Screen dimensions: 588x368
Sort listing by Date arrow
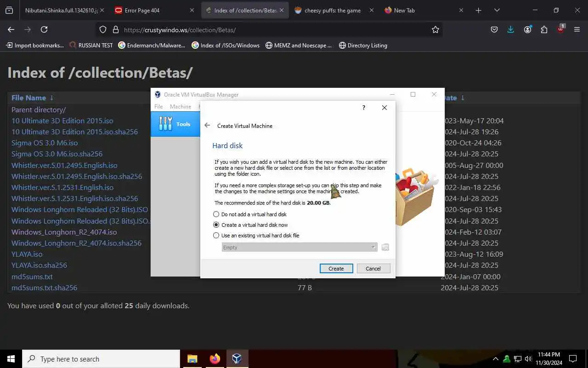[463, 98]
